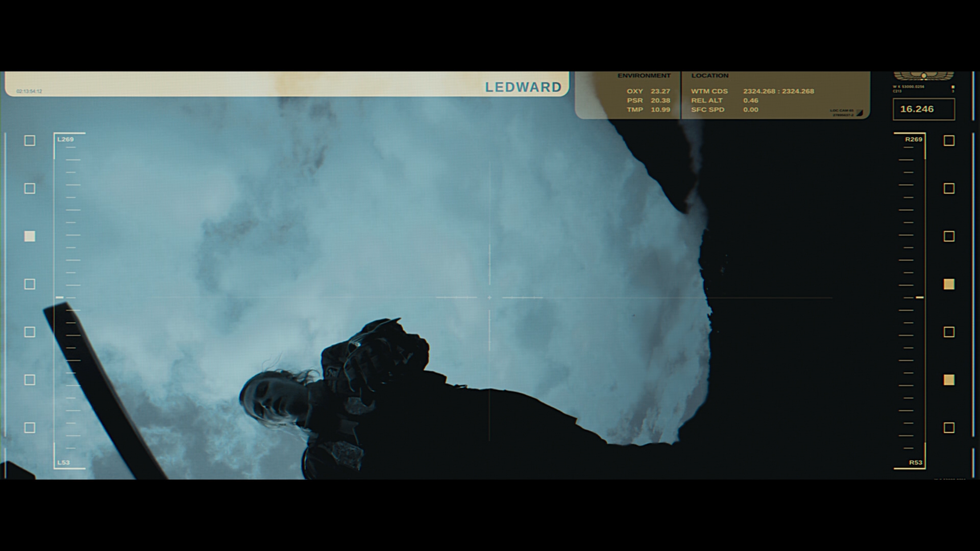This screenshot has height=551, width=980.
Task: Toggle the third checkbox in the right column
Action: coord(949,236)
